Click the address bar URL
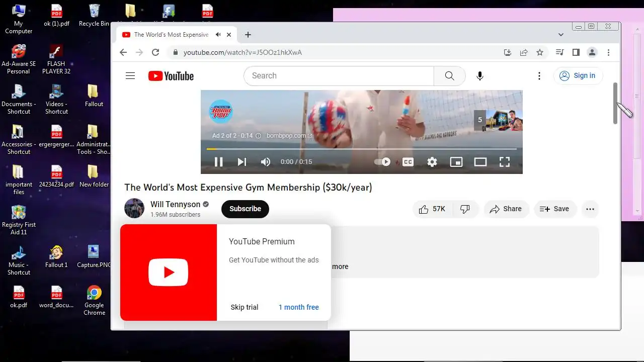644x362 pixels. pyautogui.click(x=243, y=52)
